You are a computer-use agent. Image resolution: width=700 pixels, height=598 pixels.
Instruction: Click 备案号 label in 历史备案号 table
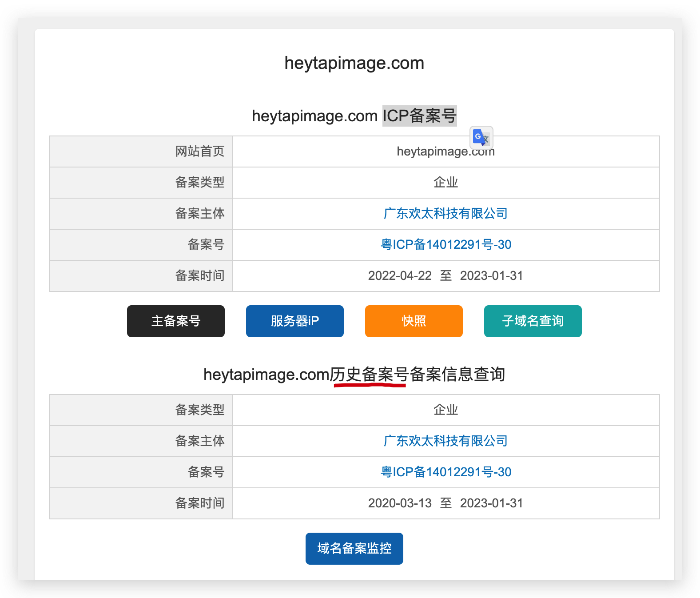pos(206,472)
